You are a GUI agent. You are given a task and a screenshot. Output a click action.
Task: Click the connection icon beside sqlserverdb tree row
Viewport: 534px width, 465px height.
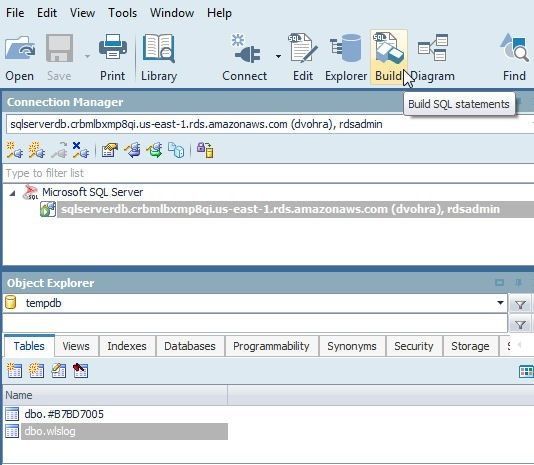point(48,209)
